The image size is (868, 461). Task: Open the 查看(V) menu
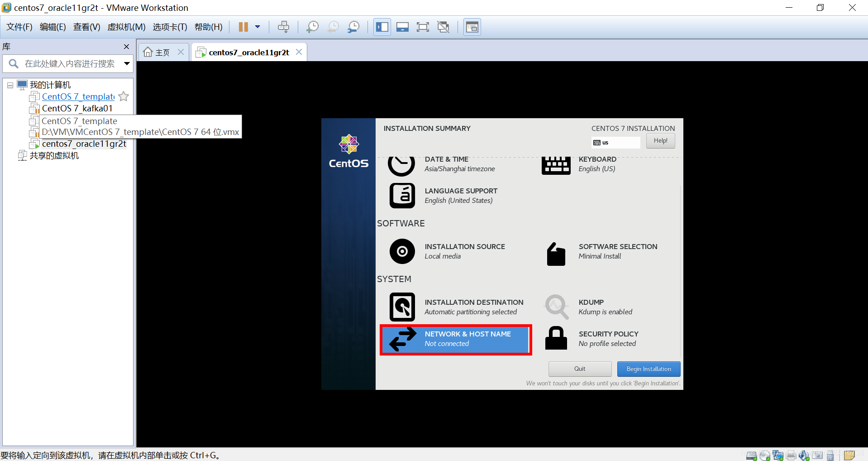point(86,27)
